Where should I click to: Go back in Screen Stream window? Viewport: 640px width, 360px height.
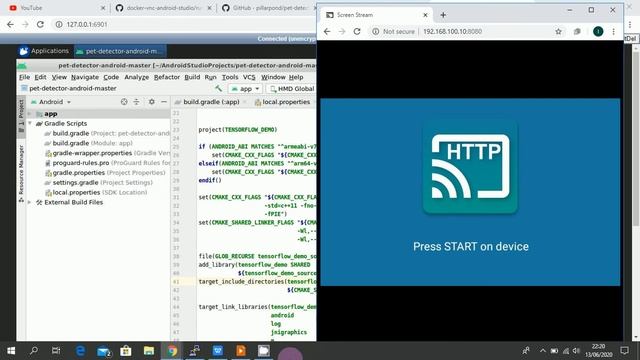tap(327, 31)
